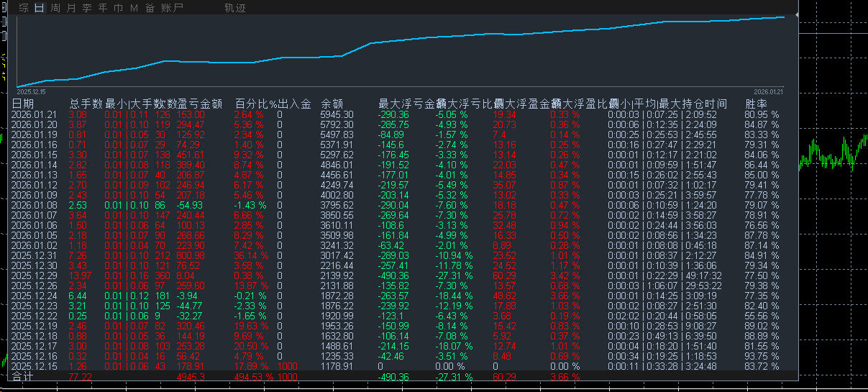
Task: Select the M tab
Action: [x=134, y=9]
